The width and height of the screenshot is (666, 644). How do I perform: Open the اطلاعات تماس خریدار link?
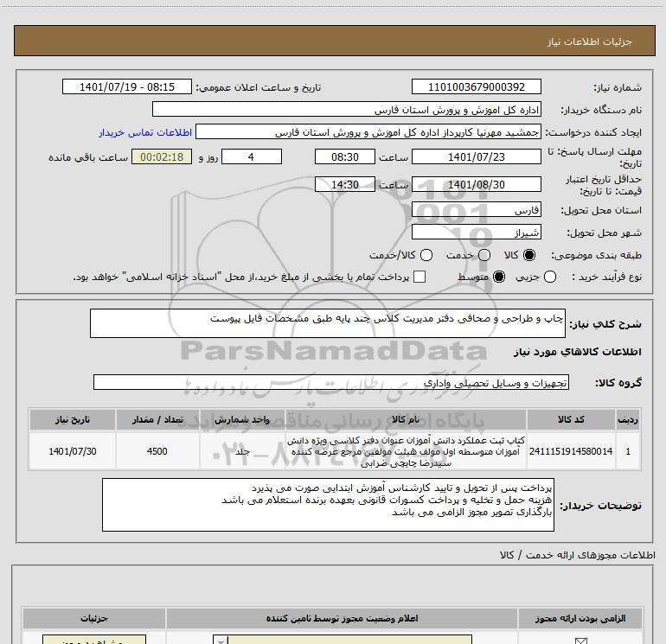145,132
